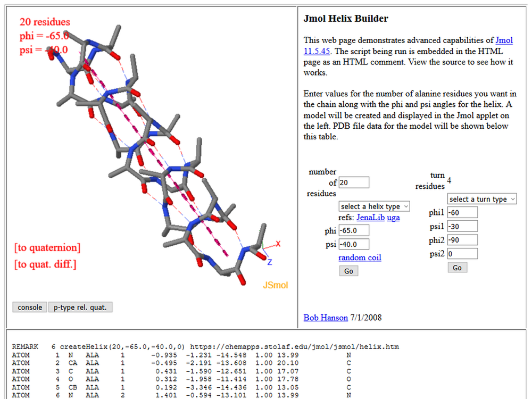Click the JSmol logo in viewer
Image resolution: width=532 pixels, height=399 pixels.
[275, 285]
